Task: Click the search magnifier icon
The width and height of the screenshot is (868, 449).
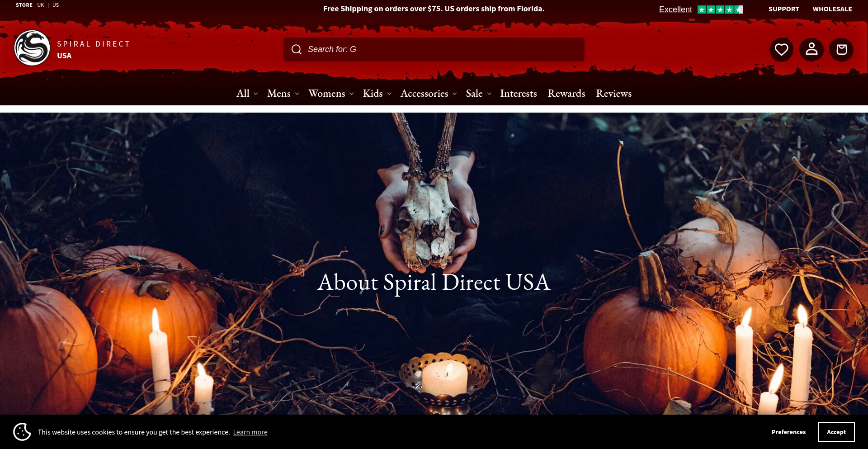Action: click(297, 49)
